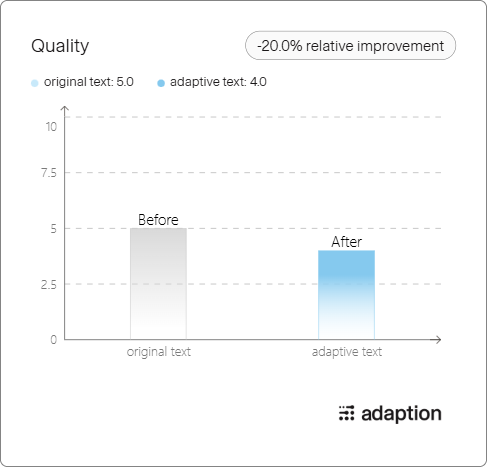Click the 2.5 tick on the y-axis
Image resolution: width=487 pixels, height=467 pixels.
pyautogui.click(x=49, y=285)
